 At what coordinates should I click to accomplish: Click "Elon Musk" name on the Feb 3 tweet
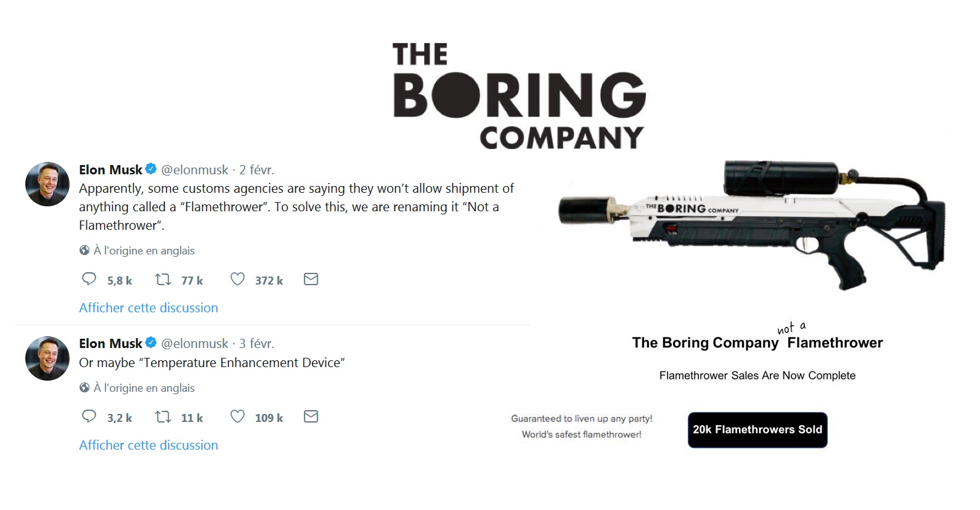pyautogui.click(x=110, y=344)
